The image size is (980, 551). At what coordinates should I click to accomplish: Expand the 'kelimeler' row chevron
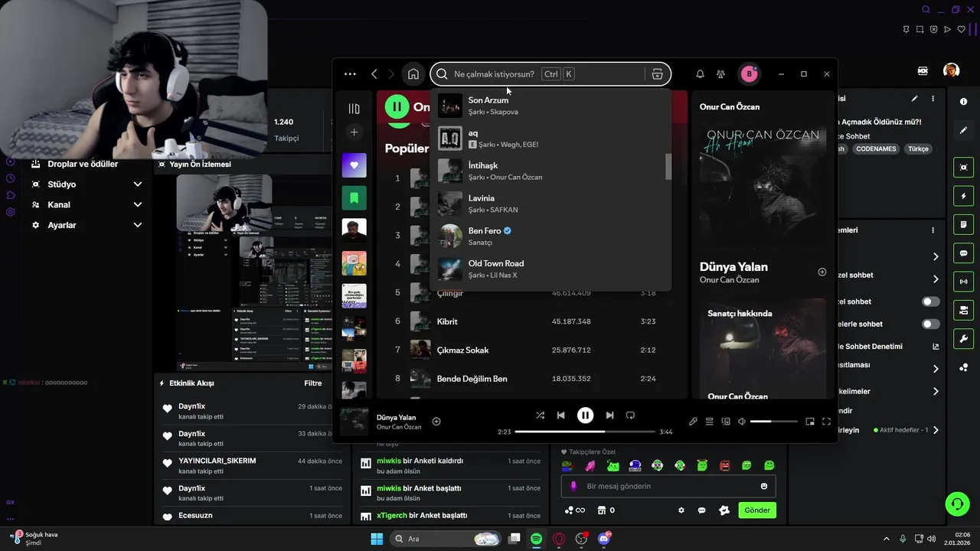[x=936, y=392]
